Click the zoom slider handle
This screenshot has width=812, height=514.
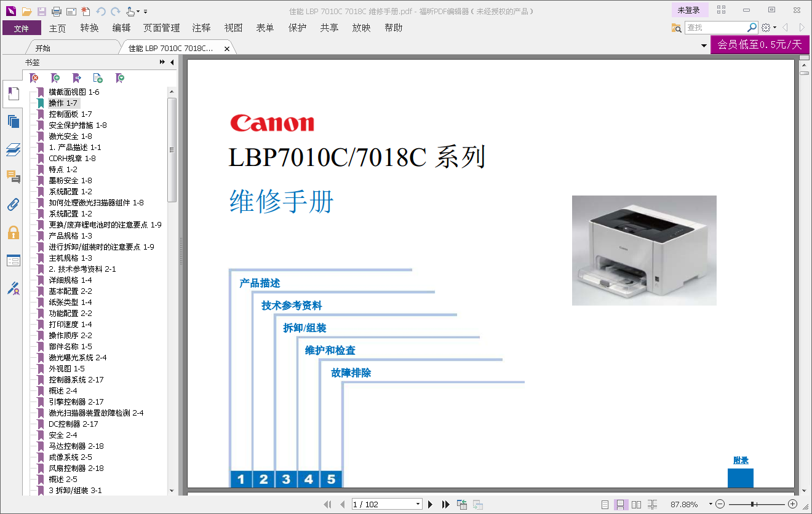(752, 504)
